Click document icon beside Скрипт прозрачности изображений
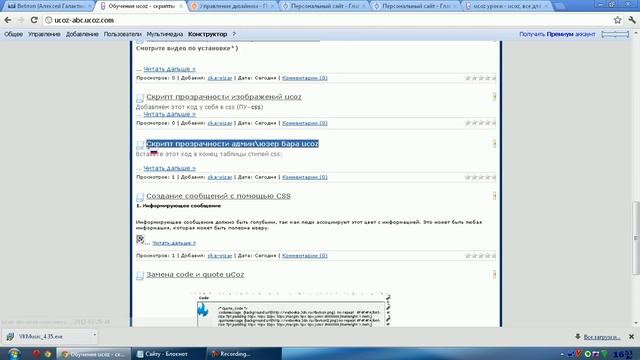The height and width of the screenshot is (360, 640). [140, 98]
